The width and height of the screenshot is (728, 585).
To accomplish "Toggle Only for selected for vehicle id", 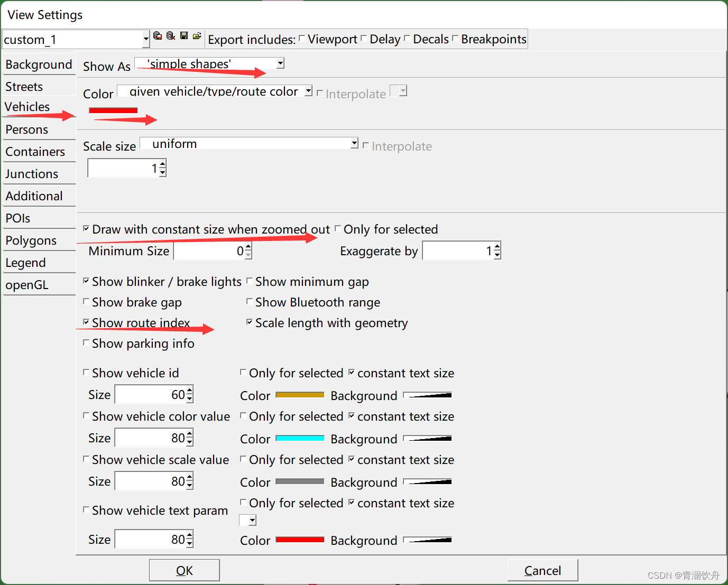I will click(x=243, y=372).
